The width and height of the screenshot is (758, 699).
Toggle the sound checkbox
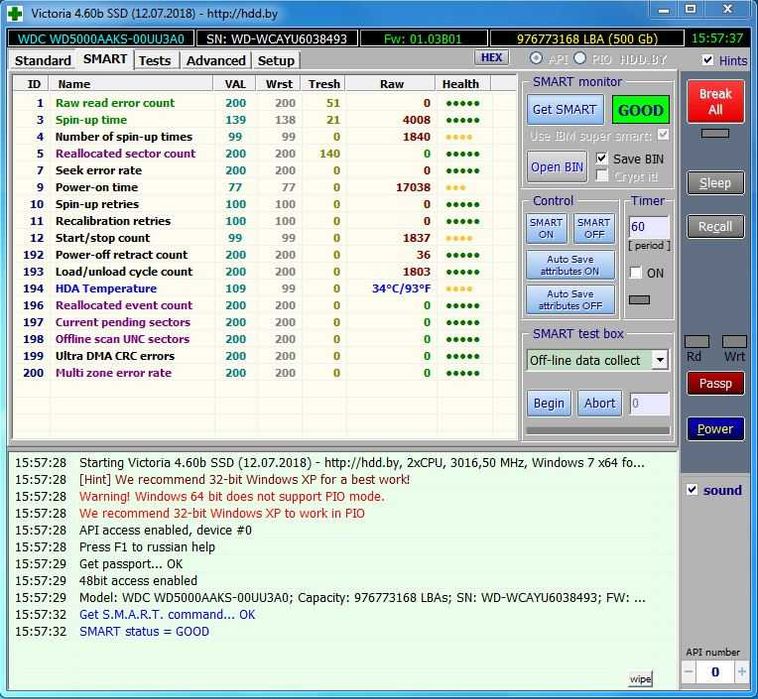click(692, 490)
